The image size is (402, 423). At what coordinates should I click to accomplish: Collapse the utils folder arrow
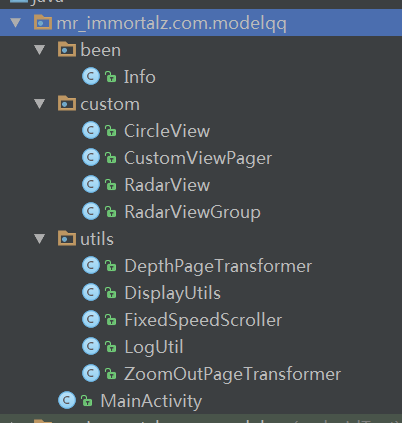pos(40,239)
